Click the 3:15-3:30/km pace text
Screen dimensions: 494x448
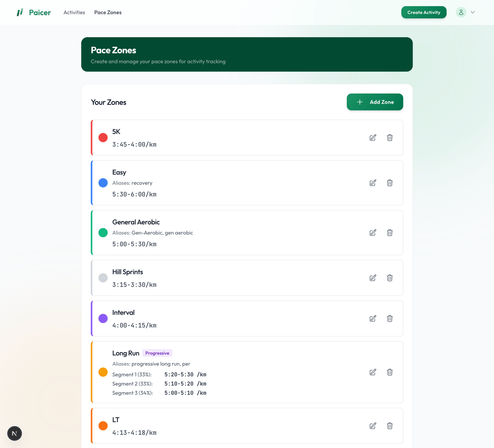pyautogui.click(x=134, y=285)
